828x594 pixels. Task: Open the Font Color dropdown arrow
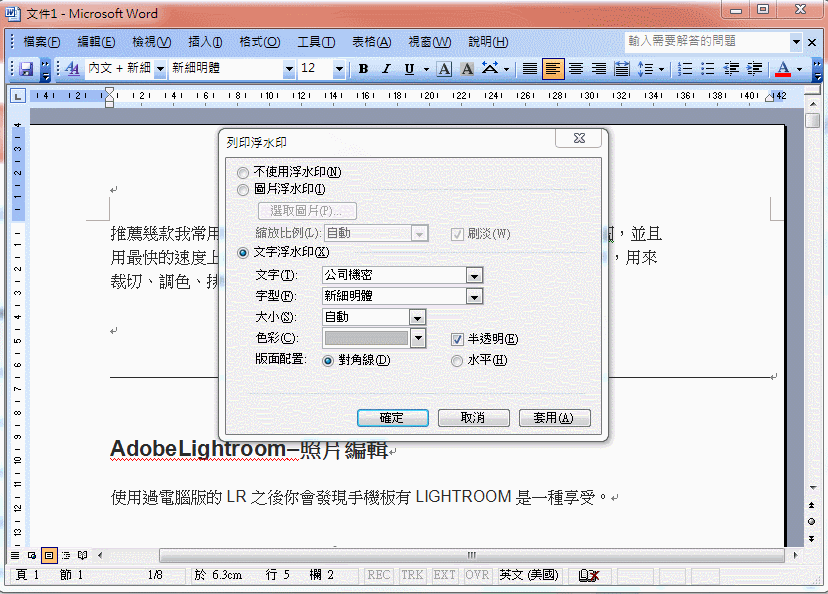799,69
